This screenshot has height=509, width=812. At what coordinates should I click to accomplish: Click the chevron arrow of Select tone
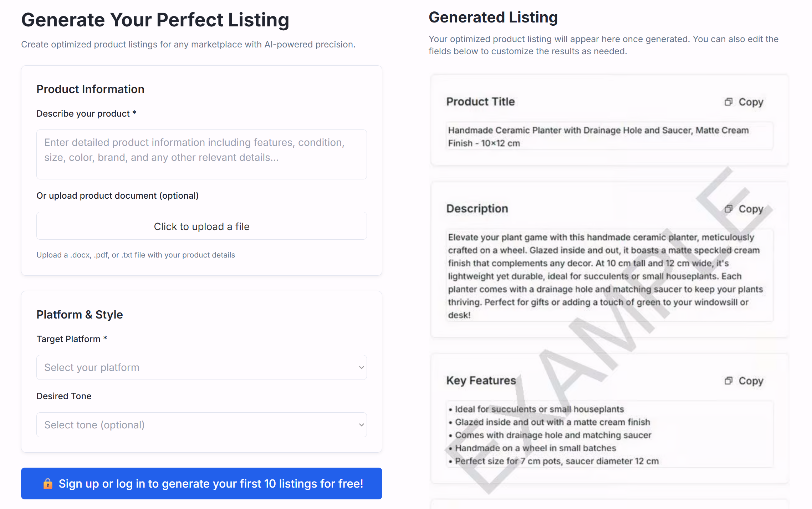[361, 425]
